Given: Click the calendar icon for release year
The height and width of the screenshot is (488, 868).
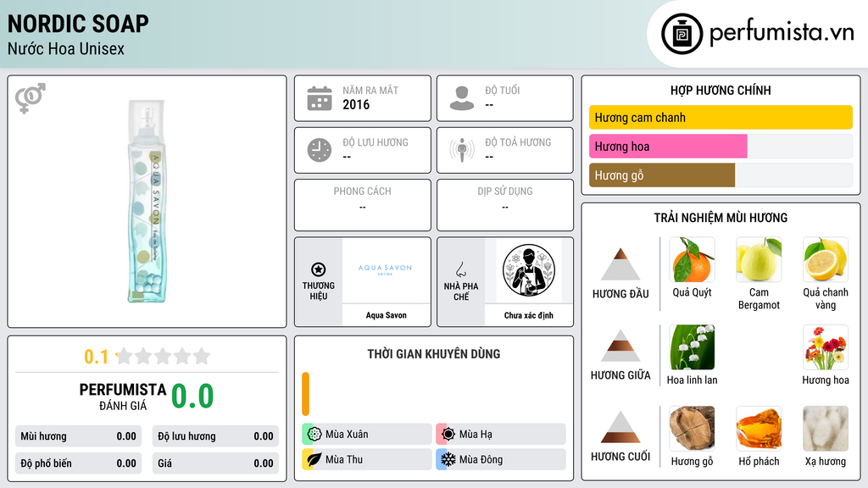Looking at the screenshot, I should click(320, 98).
